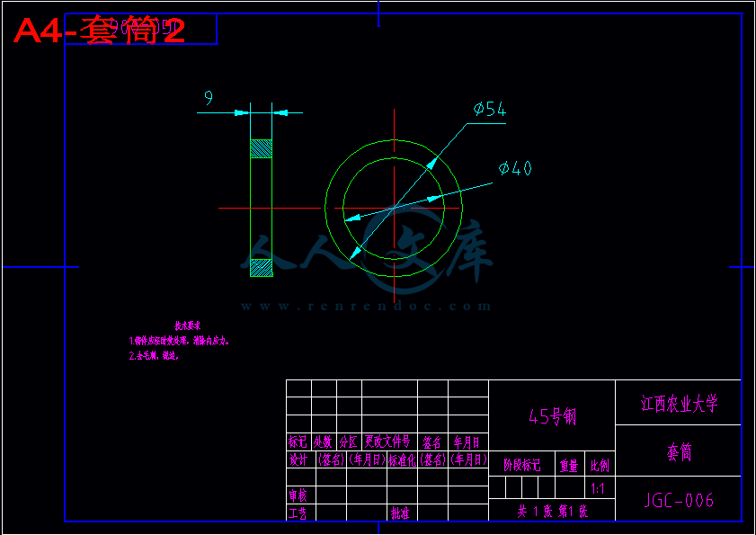The width and height of the screenshot is (756, 535).
Task: Click the 阶段标记 cell
Action: coord(521,466)
